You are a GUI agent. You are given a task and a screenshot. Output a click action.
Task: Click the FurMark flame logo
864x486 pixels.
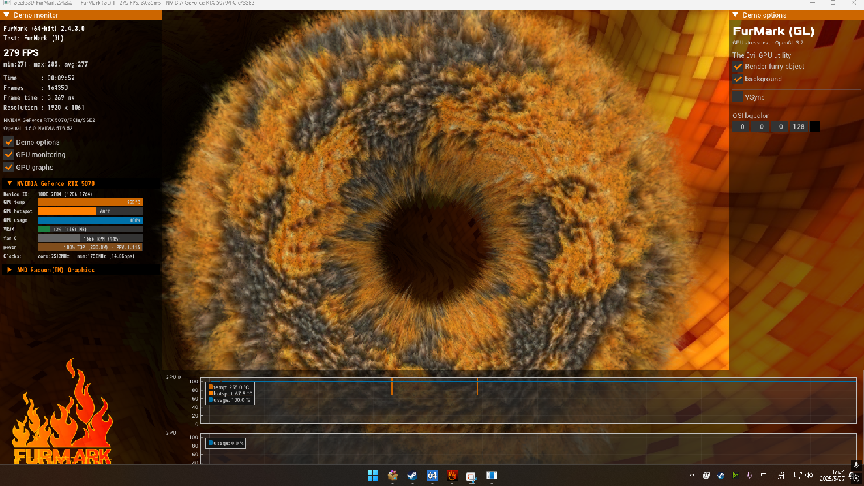(62, 420)
